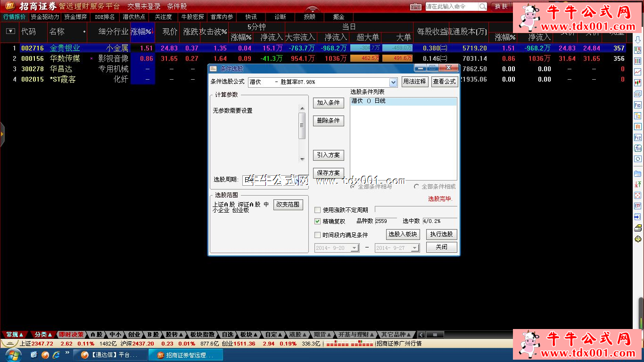The width and height of the screenshot is (644, 362).
Task: Click the 【通达信】平台 taskbar item
Action: point(109,355)
